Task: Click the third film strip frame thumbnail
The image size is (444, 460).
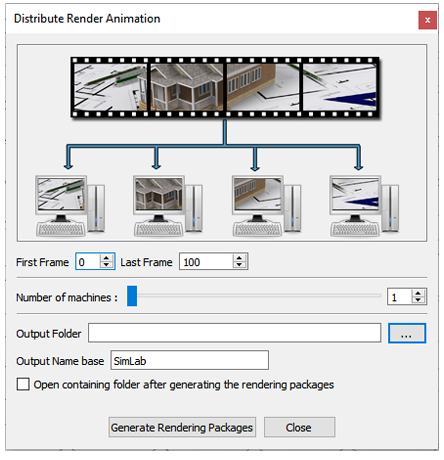Action: (263, 87)
